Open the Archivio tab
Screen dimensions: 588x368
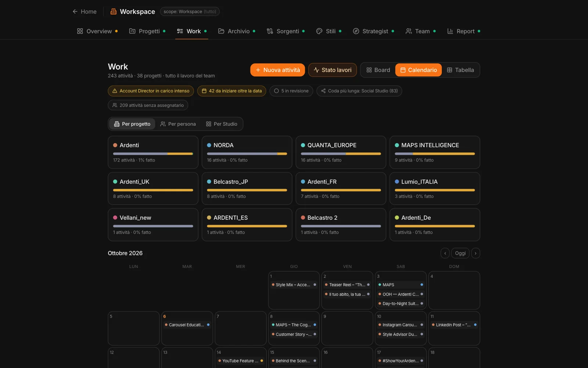(236, 31)
